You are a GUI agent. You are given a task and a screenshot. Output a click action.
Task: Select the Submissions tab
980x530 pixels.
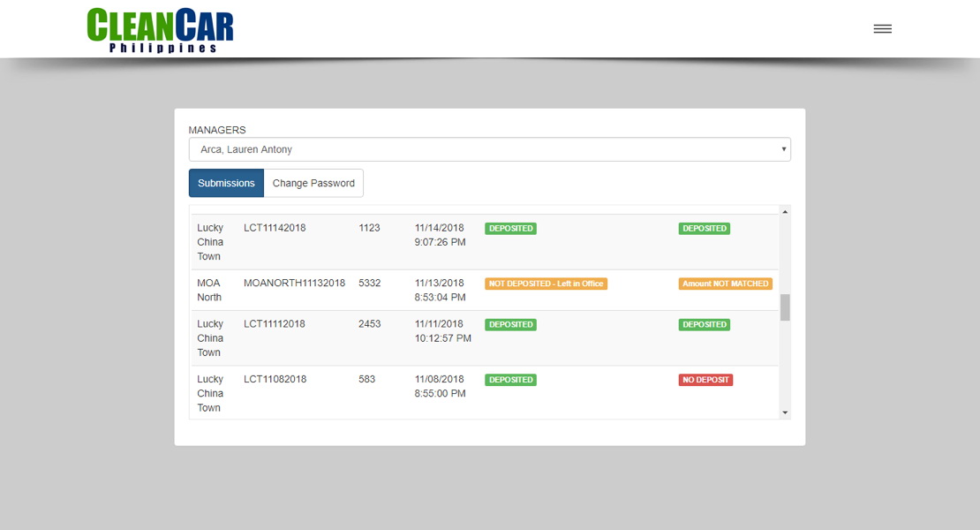point(225,183)
